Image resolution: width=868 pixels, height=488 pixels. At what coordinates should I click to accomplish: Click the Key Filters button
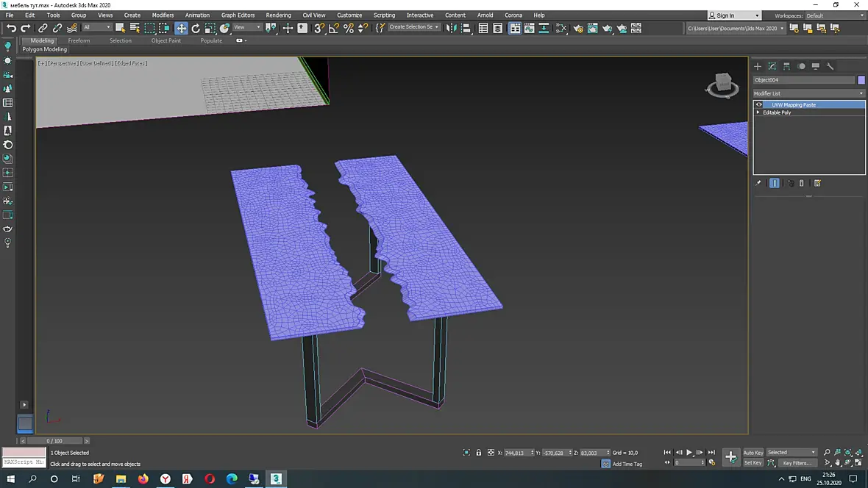pos(796,463)
